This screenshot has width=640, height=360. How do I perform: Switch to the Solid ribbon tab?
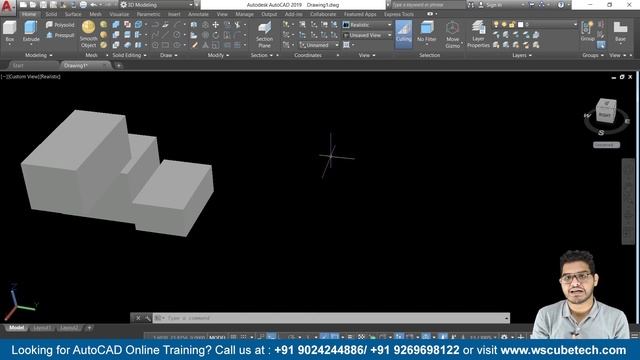point(51,14)
